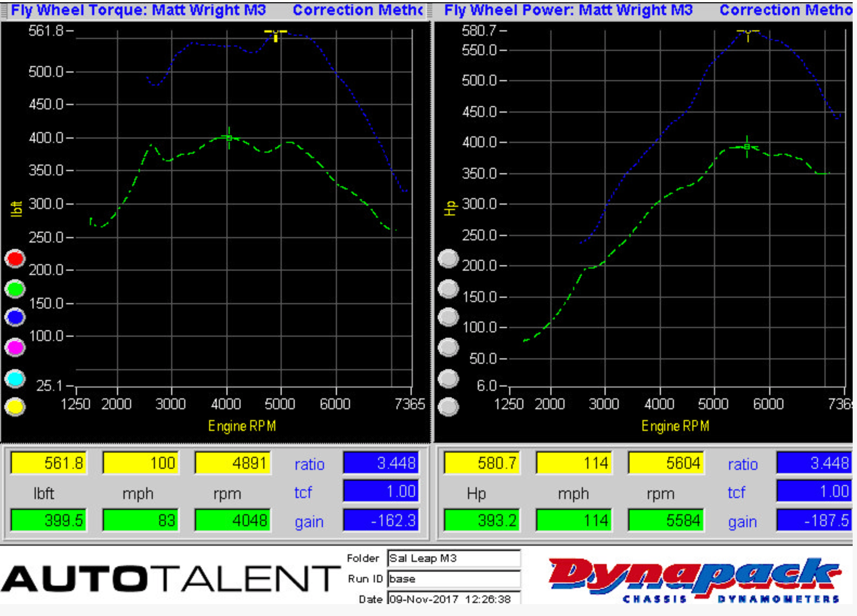Viewport: 857px width, 616px height.
Task: Toggle the magenta run indicator circle
Action: point(15,347)
